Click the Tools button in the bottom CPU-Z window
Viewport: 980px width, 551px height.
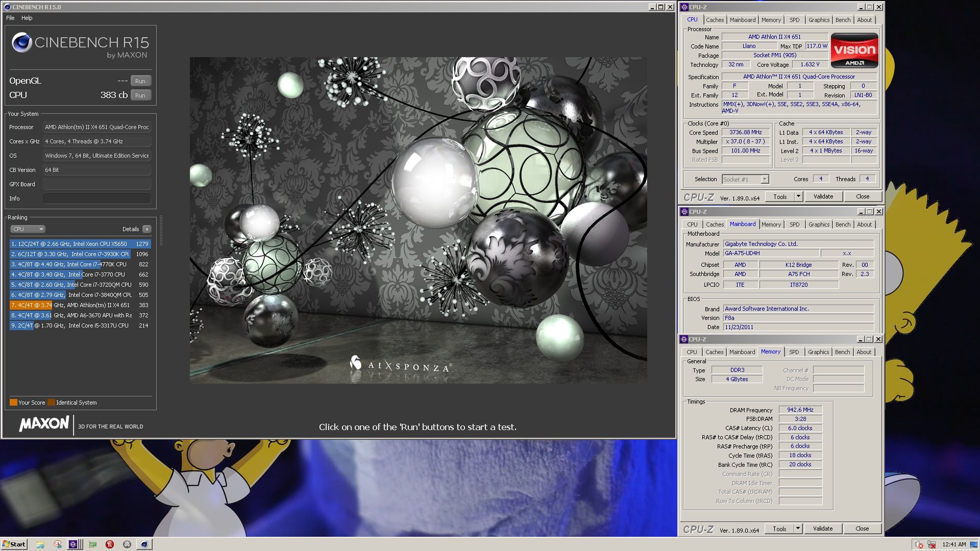[x=779, y=529]
